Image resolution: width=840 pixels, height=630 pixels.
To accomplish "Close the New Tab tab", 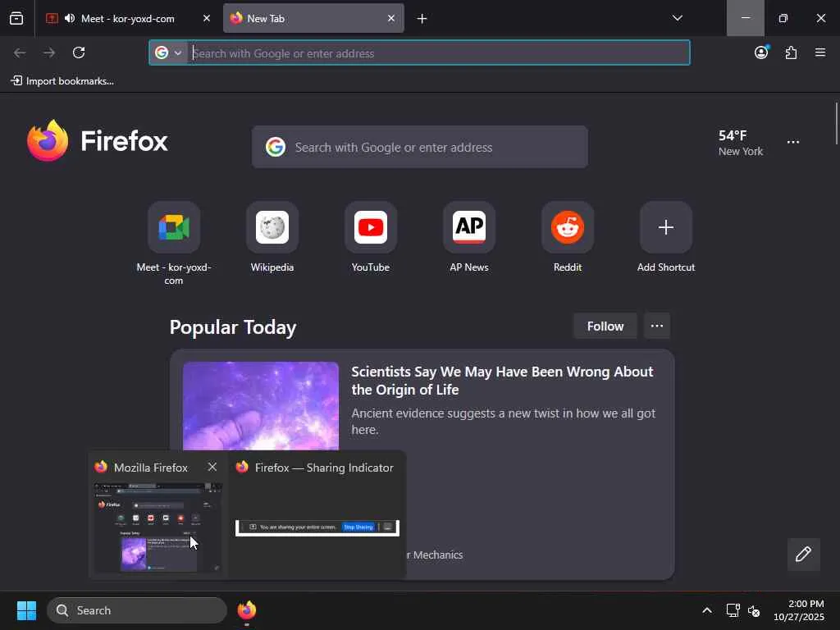I will [391, 18].
